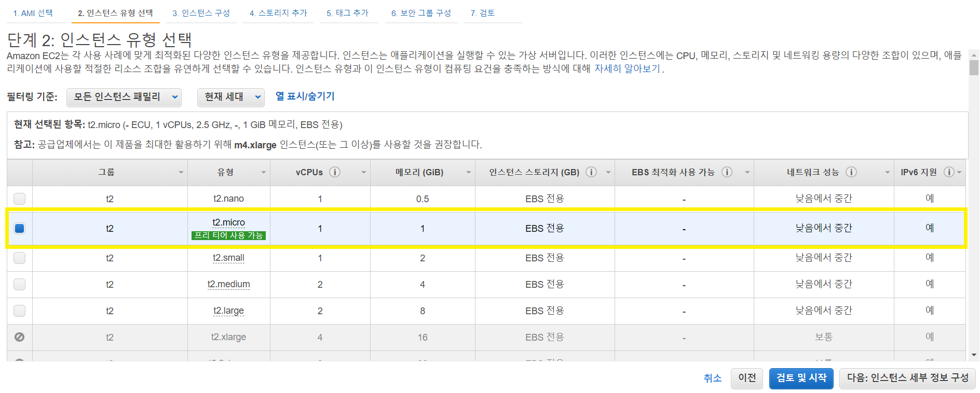The image size is (980, 393).
Task: Go to step 3. 인스턴스 구성 tab
Action: [x=201, y=13]
